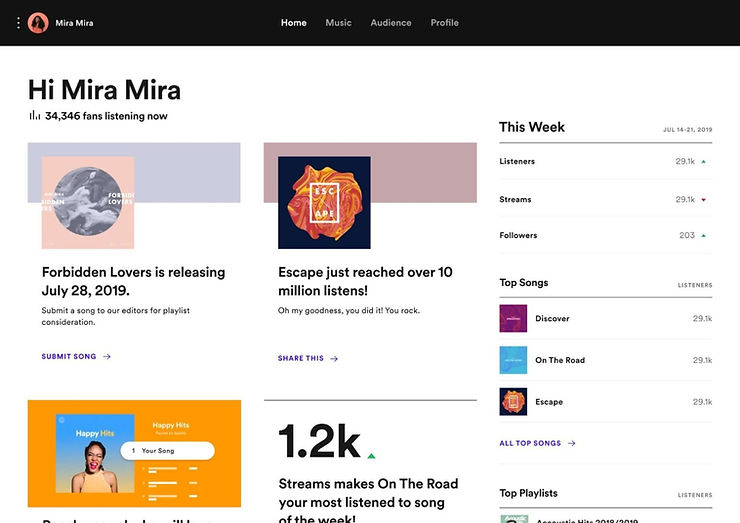The width and height of the screenshot is (740, 523).
Task: Open the All Top Songs link
Action: point(530,443)
